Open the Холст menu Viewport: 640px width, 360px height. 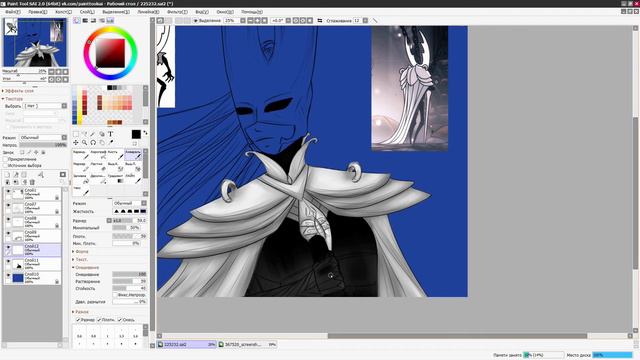tap(63, 12)
